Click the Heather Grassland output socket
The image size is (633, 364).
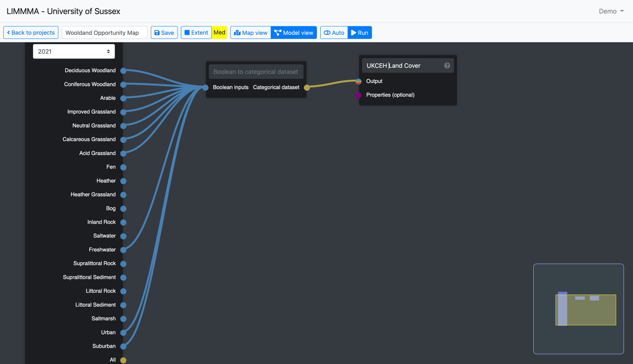click(123, 195)
